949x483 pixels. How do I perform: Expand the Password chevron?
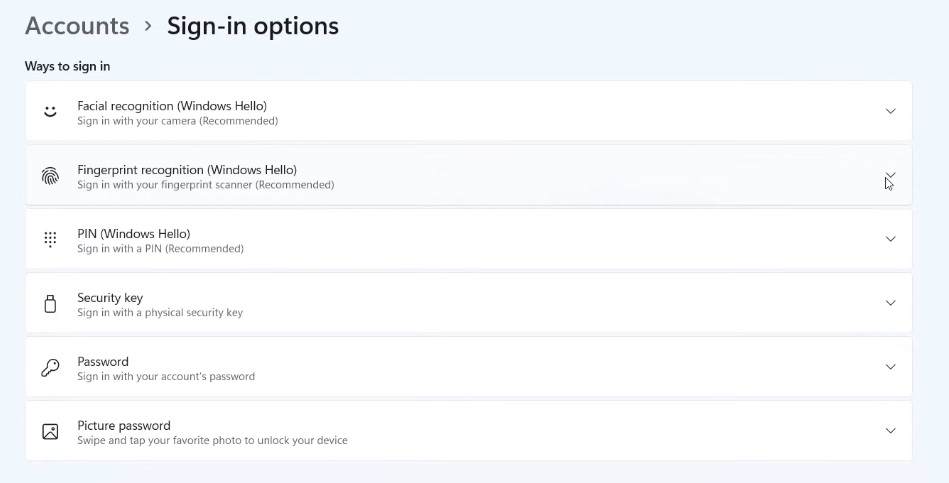point(890,367)
